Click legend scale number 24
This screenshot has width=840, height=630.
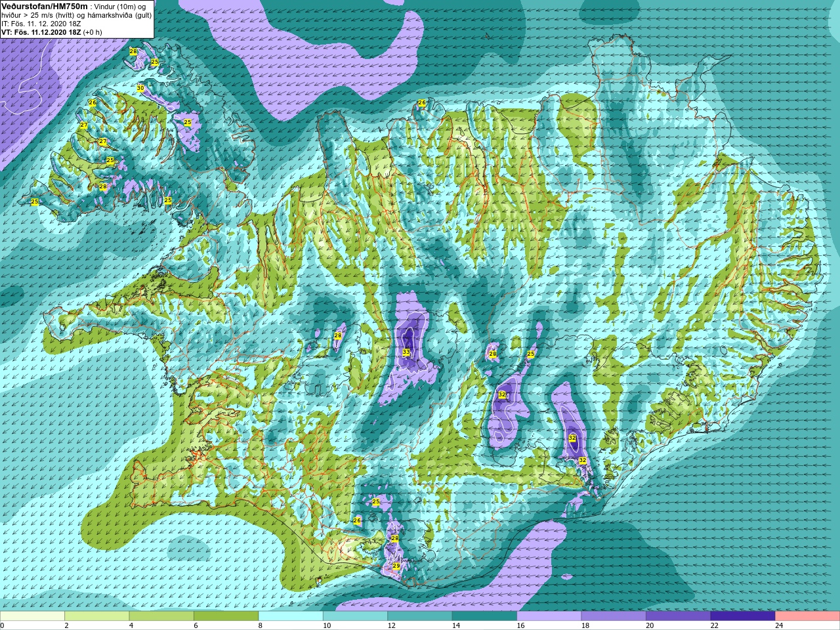pyautogui.click(x=780, y=625)
